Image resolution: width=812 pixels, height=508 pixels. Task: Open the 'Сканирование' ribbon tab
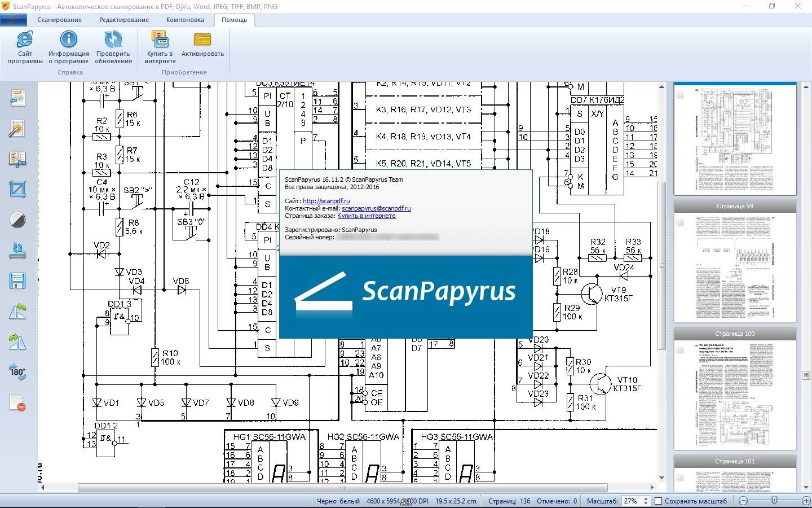point(60,20)
